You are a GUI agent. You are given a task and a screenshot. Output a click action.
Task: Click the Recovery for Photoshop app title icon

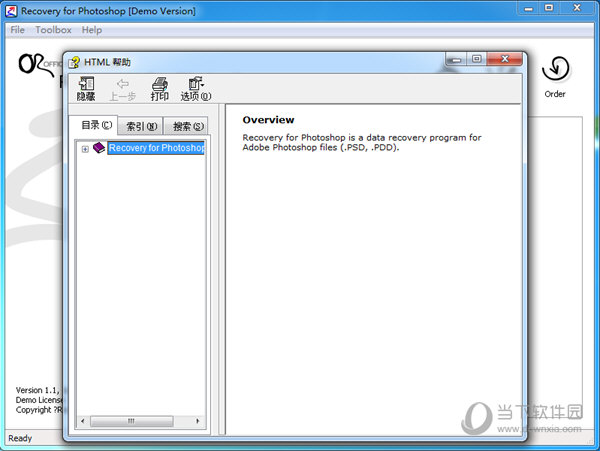(x=11, y=11)
